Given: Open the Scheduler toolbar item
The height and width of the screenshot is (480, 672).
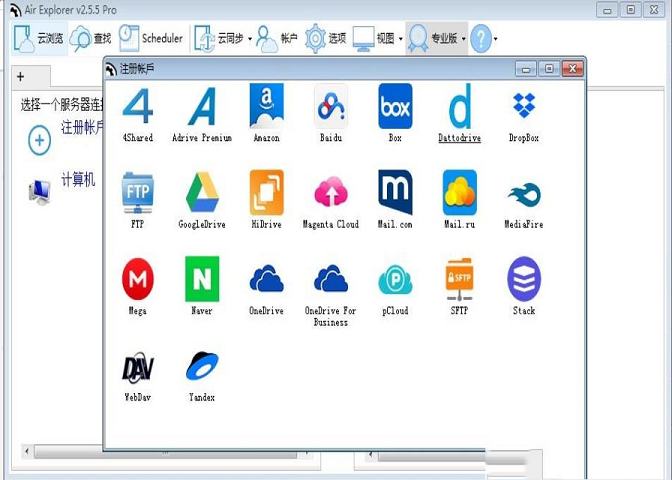Looking at the screenshot, I should [x=150, y=38].
